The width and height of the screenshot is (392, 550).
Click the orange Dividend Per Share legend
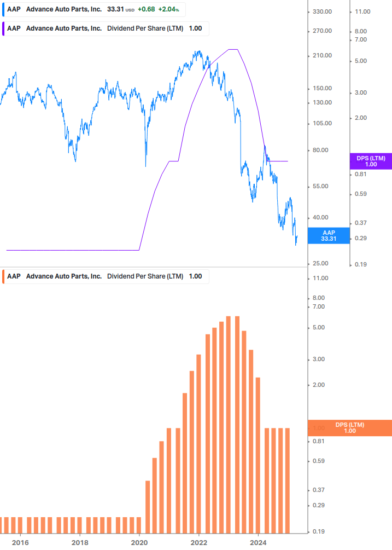click(x=106, y=276)
